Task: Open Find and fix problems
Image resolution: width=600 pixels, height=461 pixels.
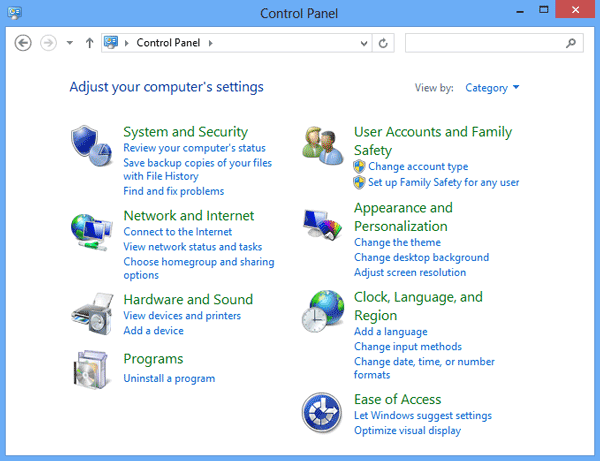Action: click(173, 191)
